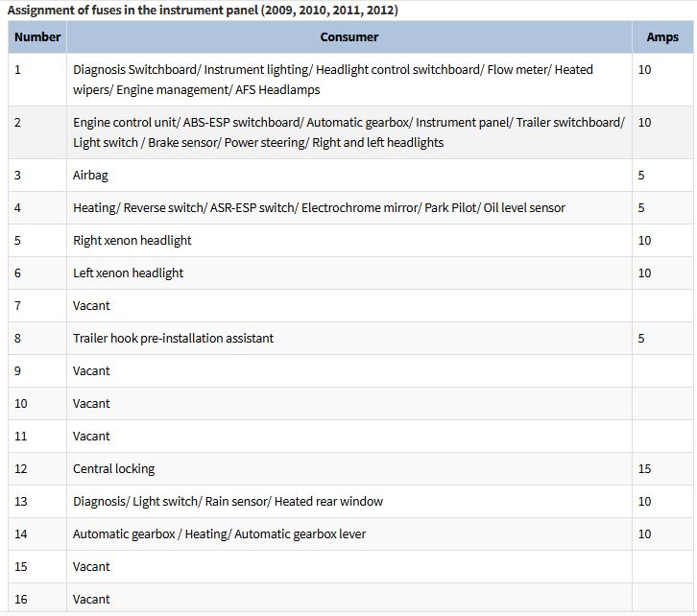Click the Right xenon headlight entry
Image resolution: width=697 pixels, height=616 pixels.
coord(132,240)
